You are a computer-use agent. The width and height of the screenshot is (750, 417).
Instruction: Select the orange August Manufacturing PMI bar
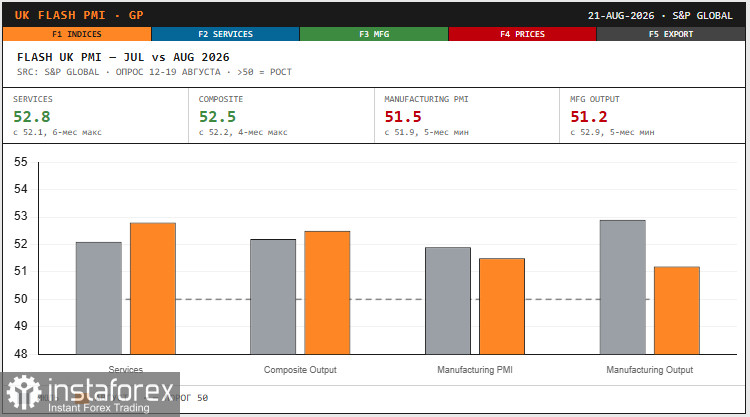coord(502,306)
